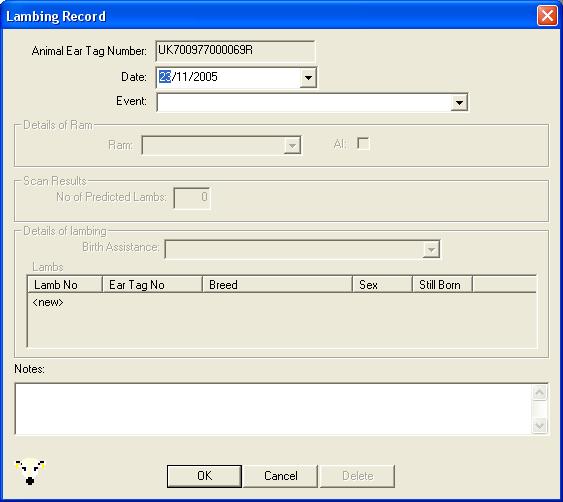Click the Cancel button

[x=280, y=476]
